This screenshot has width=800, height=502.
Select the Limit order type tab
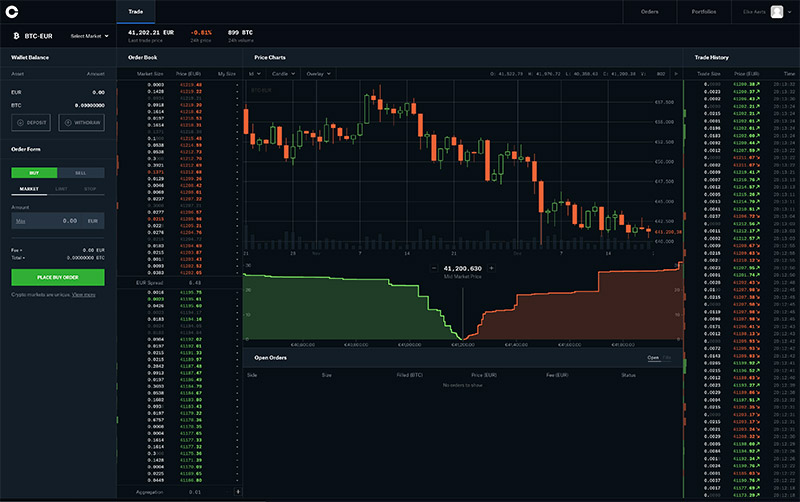pyautogui.click(x=61, y=189)
